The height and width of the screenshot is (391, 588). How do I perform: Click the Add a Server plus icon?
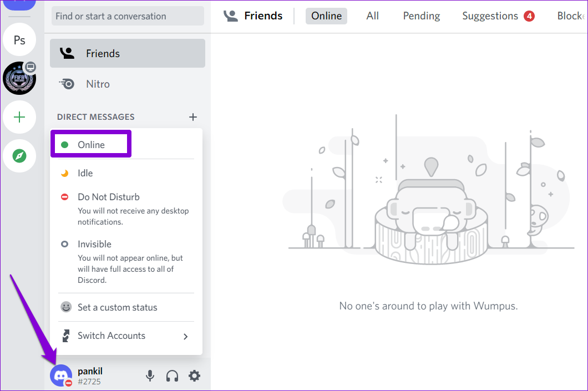point(19,117)
